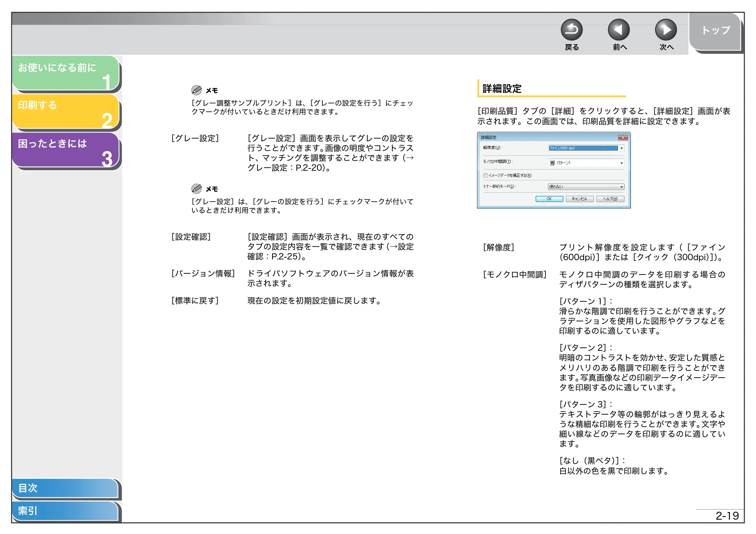Expand the トナー節約モード dropdown
The height and width of the screenshot is (534, 756).
(621, 187)
